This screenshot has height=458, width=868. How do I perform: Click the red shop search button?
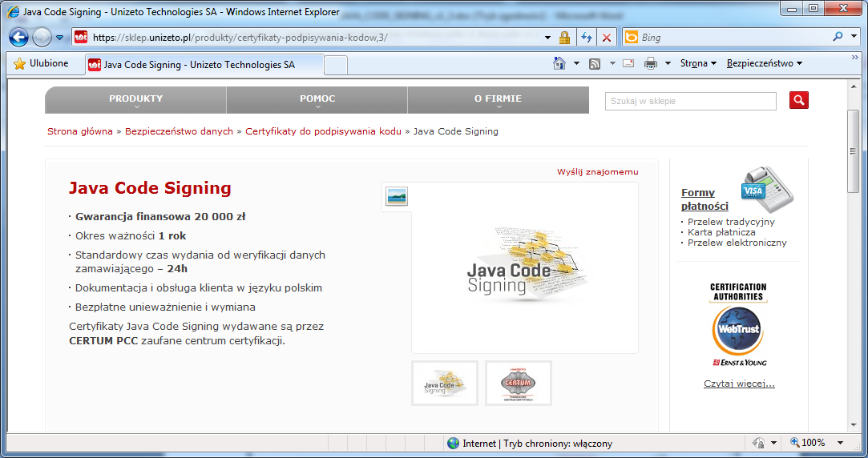pos(799,100)
